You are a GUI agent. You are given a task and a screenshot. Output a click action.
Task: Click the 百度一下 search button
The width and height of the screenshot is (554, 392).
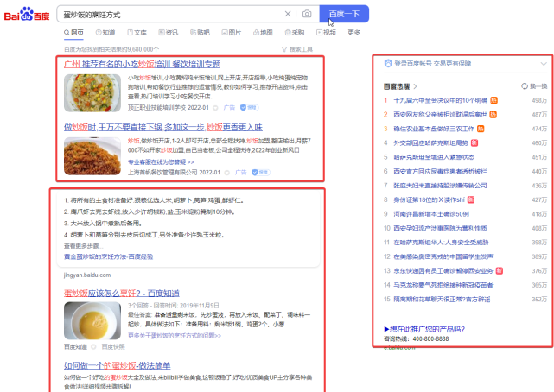point(344,14)
